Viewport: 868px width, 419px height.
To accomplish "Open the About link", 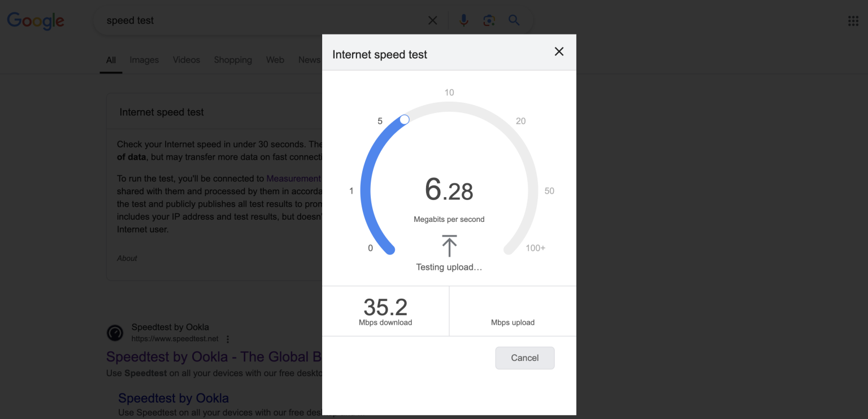I will coord(127,258).
